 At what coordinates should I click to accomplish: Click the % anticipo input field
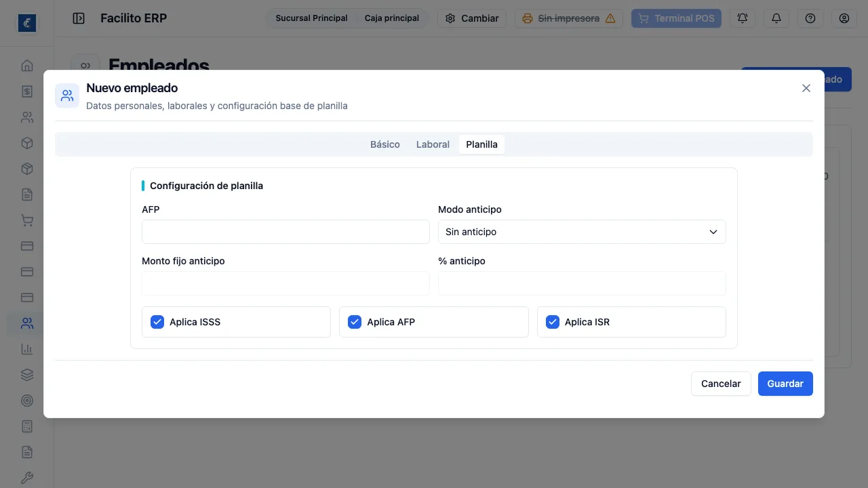[x=582, y=283]
